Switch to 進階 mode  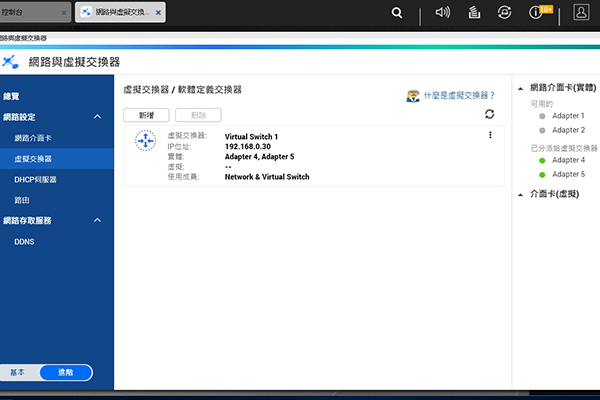point(66,372)
